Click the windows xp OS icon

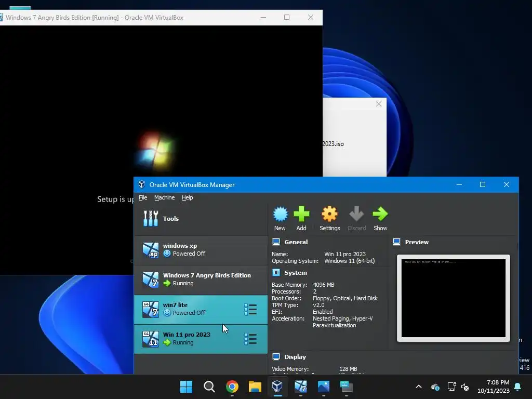pyautogui.click(x=151, y=250)
